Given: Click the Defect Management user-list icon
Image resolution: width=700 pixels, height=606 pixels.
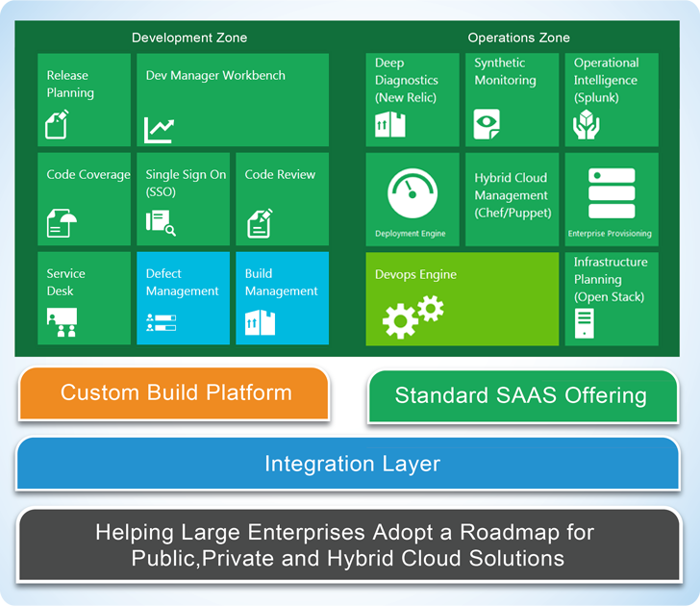Looking at the screenshot, I should tap(162, 322).
